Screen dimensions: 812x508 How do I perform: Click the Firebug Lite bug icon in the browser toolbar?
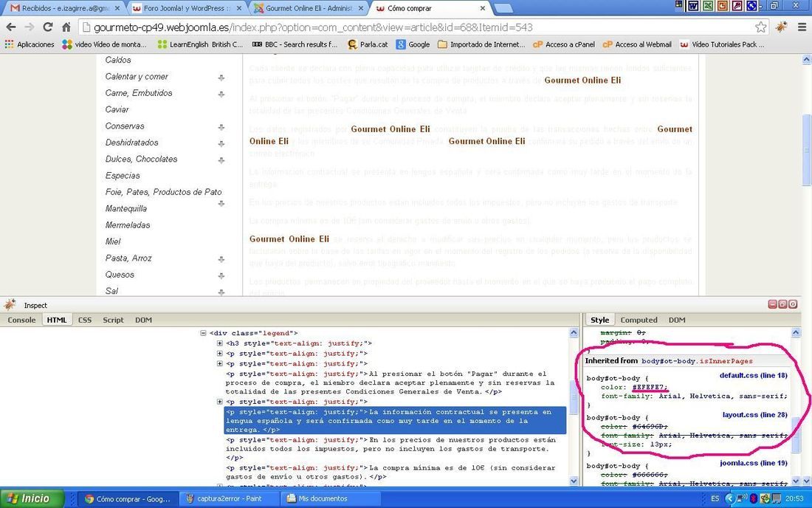(781, 27)
